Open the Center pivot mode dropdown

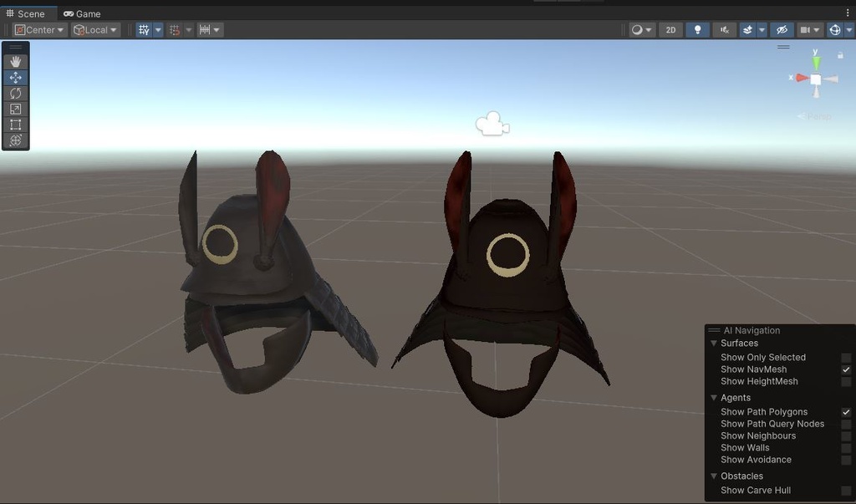pyautogui.click(x=39, y=30)
